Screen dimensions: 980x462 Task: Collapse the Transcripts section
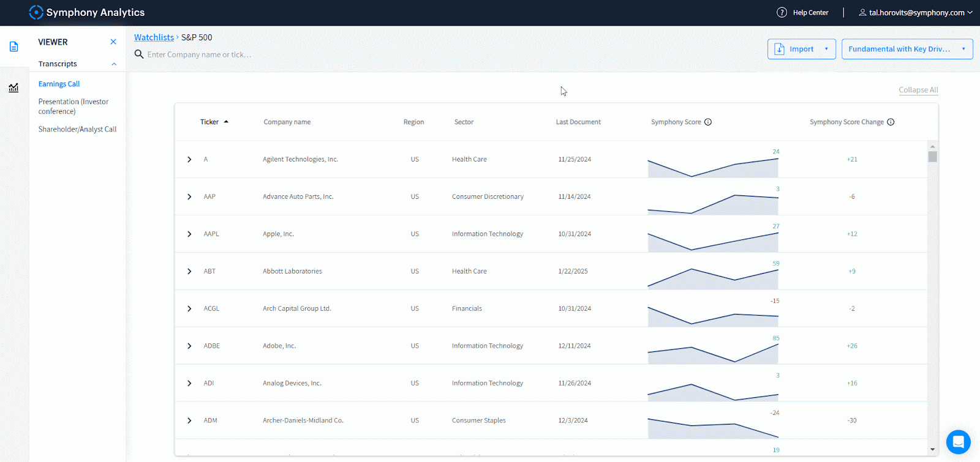(x=114, y=64)
